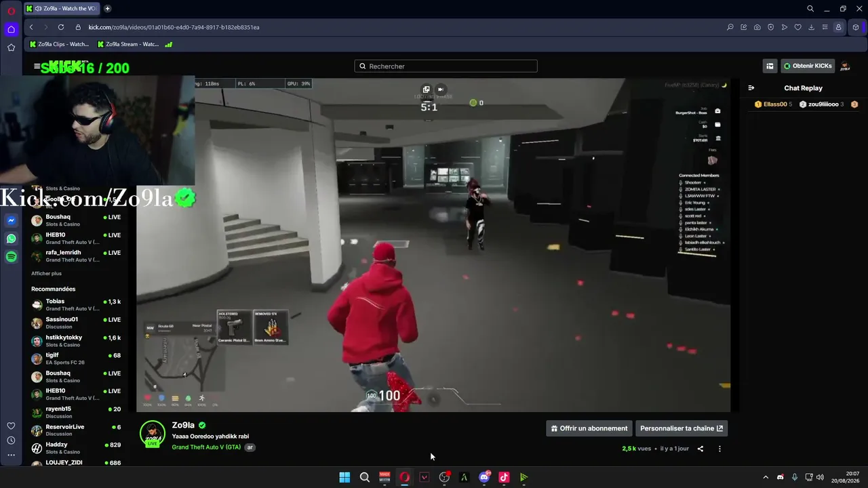
Task: Open Voicemeeter from the taskbar
Action: coord(384,477)
